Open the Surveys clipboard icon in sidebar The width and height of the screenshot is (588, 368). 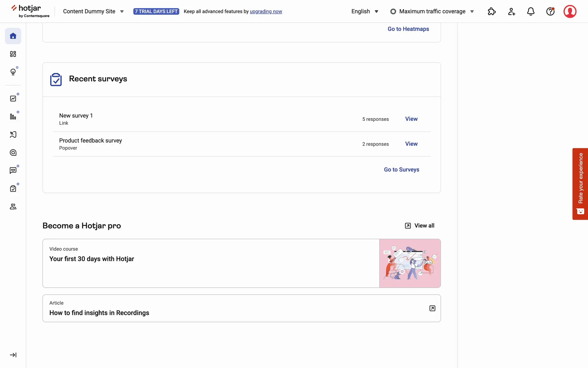(13, 189)
